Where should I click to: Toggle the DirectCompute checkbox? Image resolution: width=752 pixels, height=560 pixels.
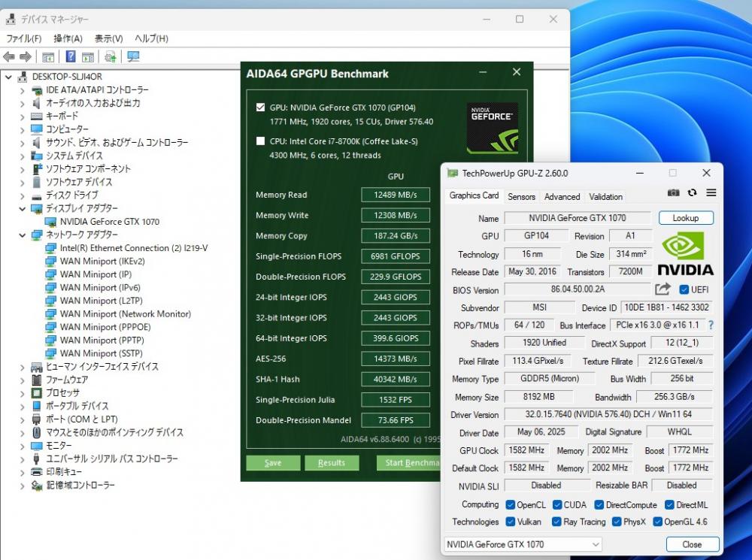tap(599, 505)
